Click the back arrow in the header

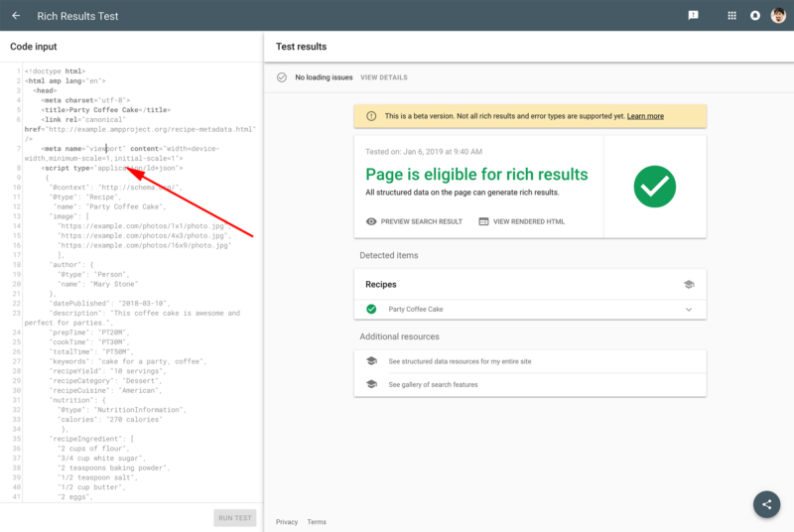coord(16,16)
